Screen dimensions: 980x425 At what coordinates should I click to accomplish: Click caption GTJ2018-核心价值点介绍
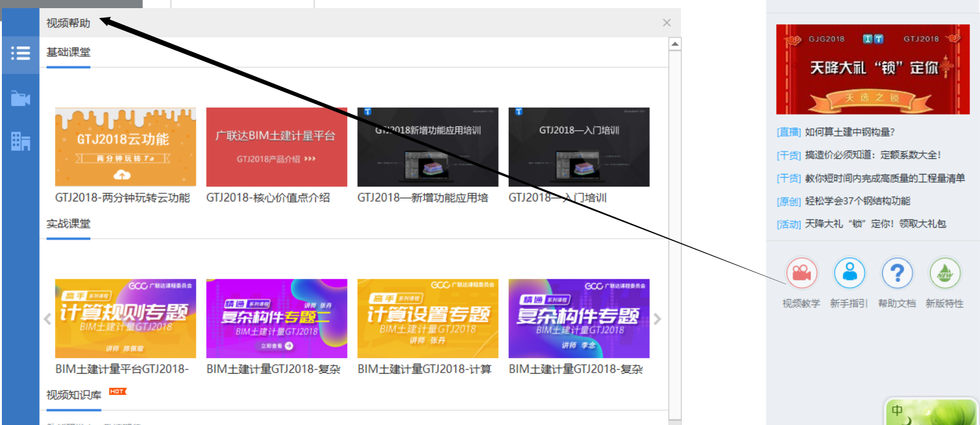[268, 198]
